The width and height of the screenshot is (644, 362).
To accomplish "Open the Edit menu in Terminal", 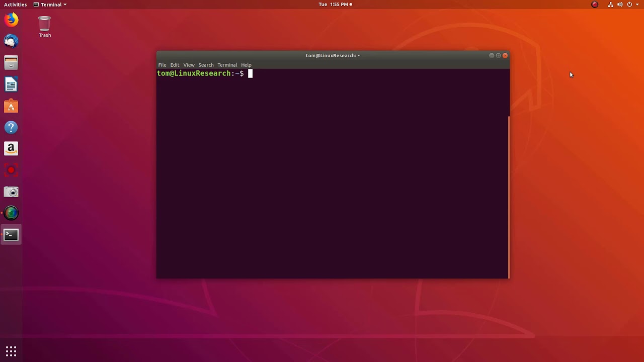I will [175, 65].
